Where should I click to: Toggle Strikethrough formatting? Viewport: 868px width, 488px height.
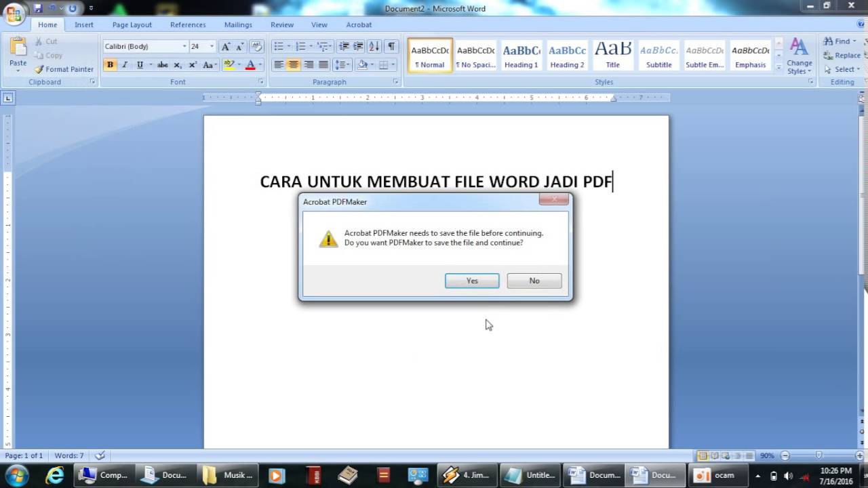click(x=162, y=65)
